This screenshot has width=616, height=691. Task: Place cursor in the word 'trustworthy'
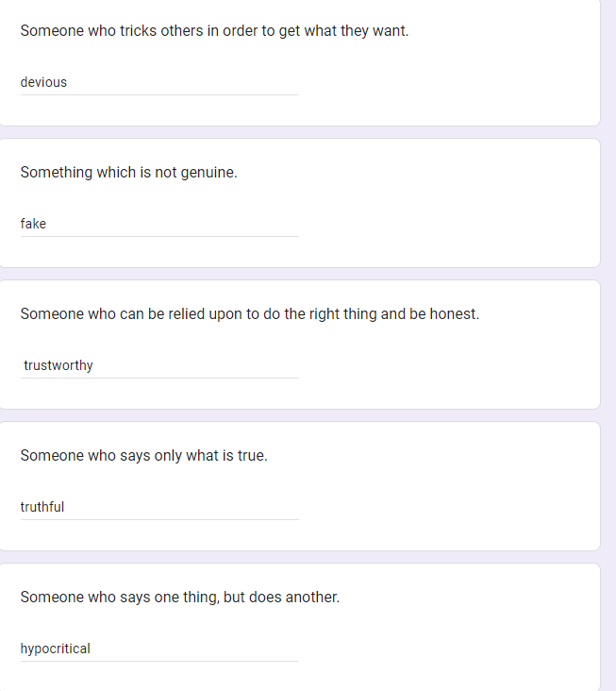click(x=58, y=365)
